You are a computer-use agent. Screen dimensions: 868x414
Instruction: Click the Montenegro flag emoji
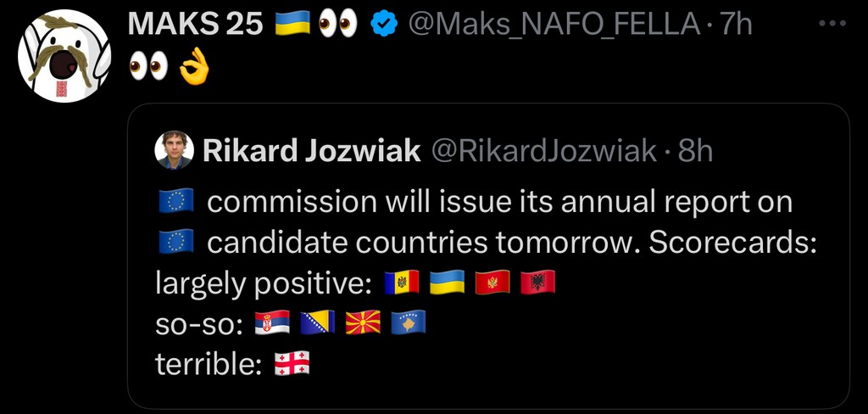492,284
